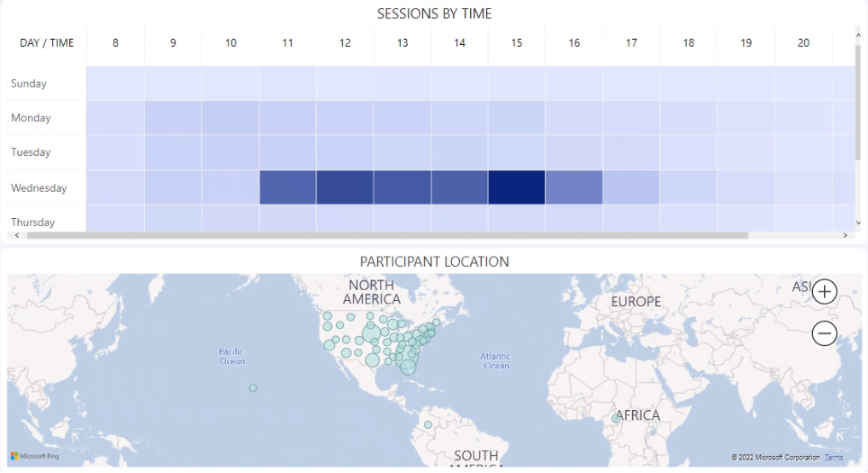Viewport: 868px width, 473px height.
Task: Click heatmap scroll down arrow
Action: click(858, 223)
